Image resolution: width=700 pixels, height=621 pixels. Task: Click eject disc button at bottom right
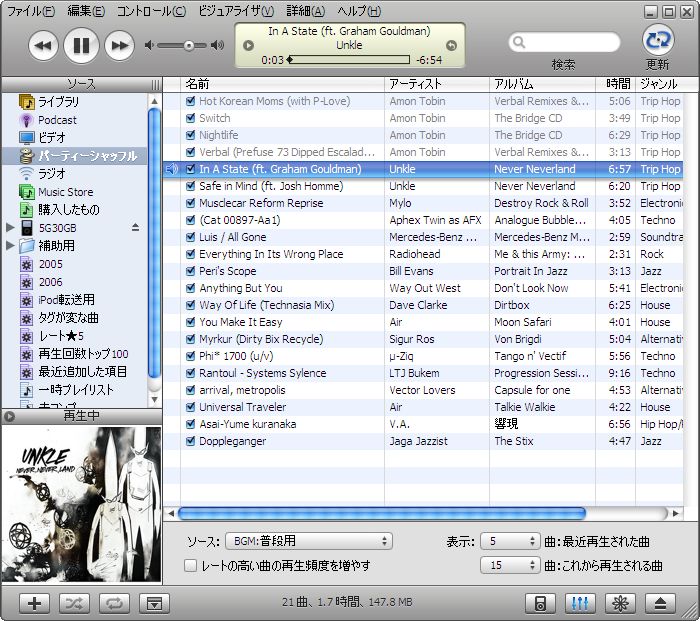(x=660, y=604)
